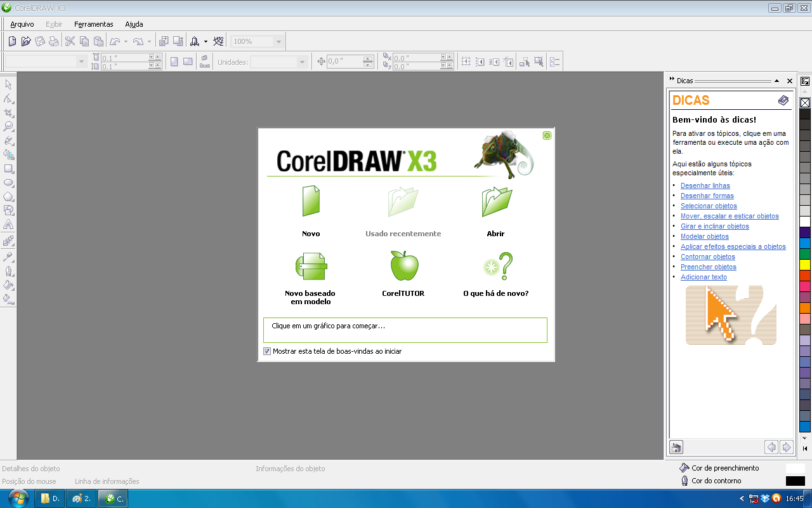
Task: Open the Adicionar texto tip link
Action: [704, 277]
